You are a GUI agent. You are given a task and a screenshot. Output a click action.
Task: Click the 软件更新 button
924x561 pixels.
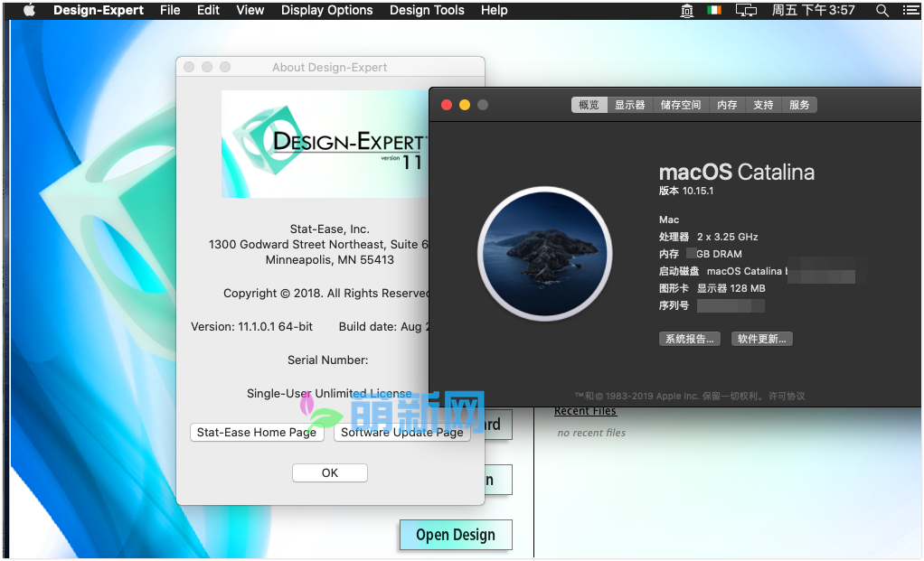(762, 338)
